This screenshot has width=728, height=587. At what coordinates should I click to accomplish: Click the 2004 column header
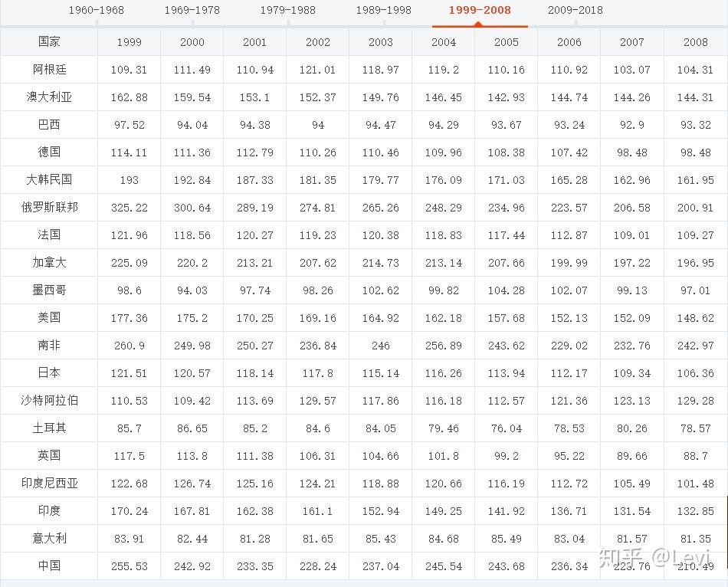point(444,42)
